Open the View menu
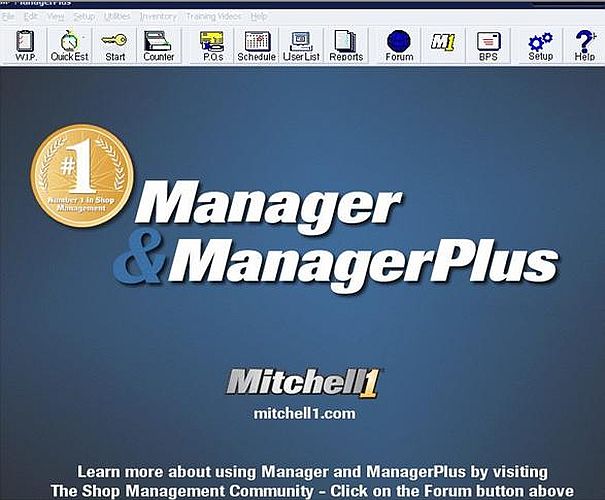The height and width of the screenshot is (500, 605). pyautogui.click(x=56, y=17)
